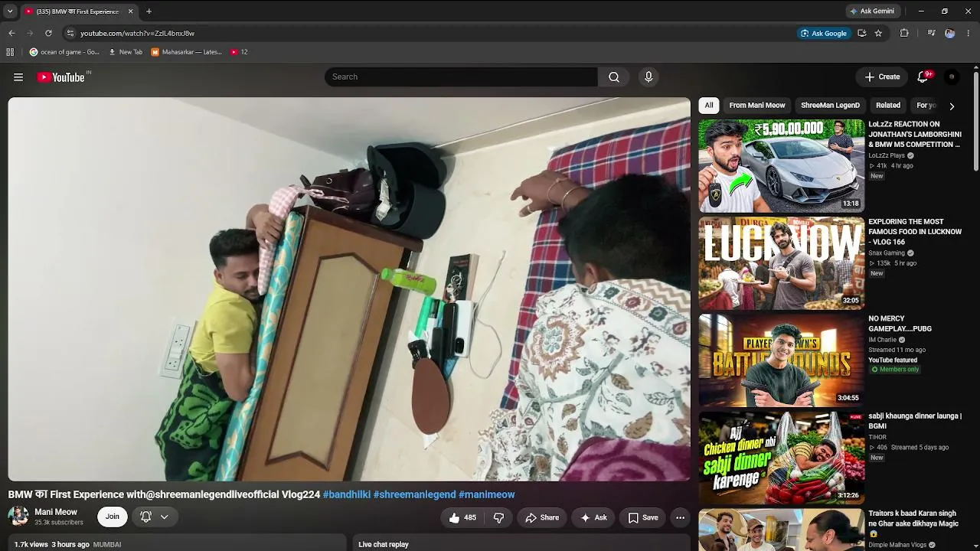Open the Lucknow food vlog thumbnail

[x=782, y=262]
